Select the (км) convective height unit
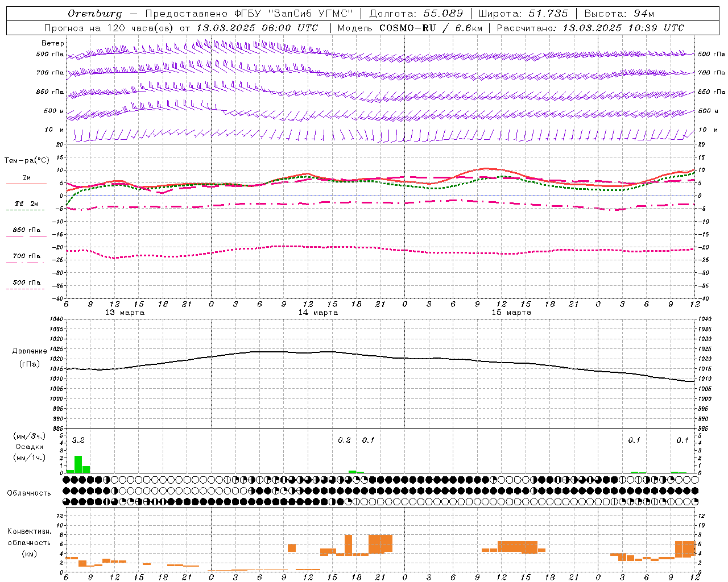The height and width of the screenshot is (582, 728). coord(29,554)
